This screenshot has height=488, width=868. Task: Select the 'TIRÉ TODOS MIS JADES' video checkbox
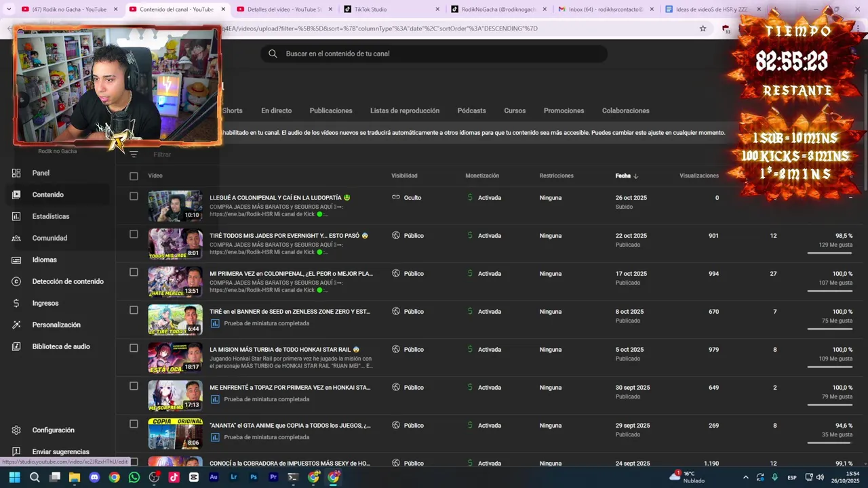click(134, 235)
